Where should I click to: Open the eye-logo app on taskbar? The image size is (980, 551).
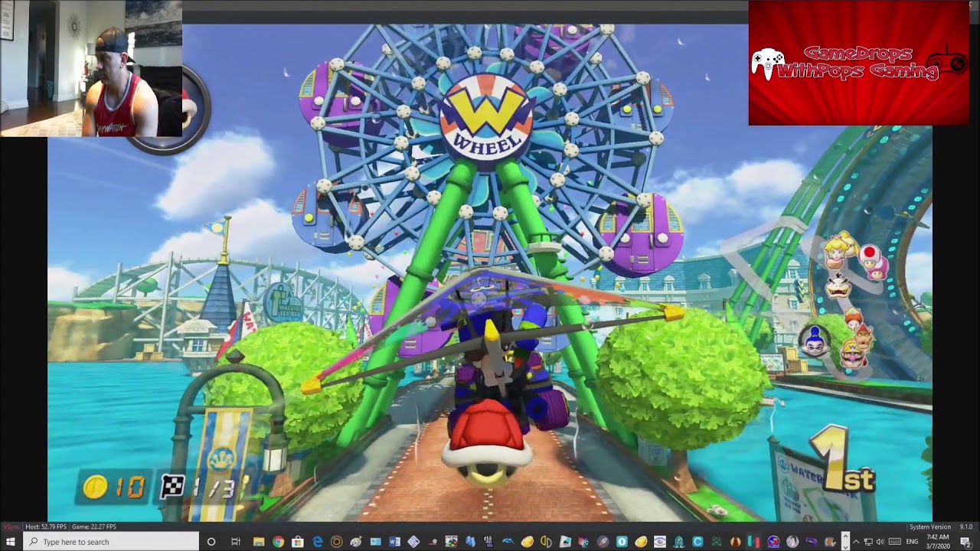(661, 542)
